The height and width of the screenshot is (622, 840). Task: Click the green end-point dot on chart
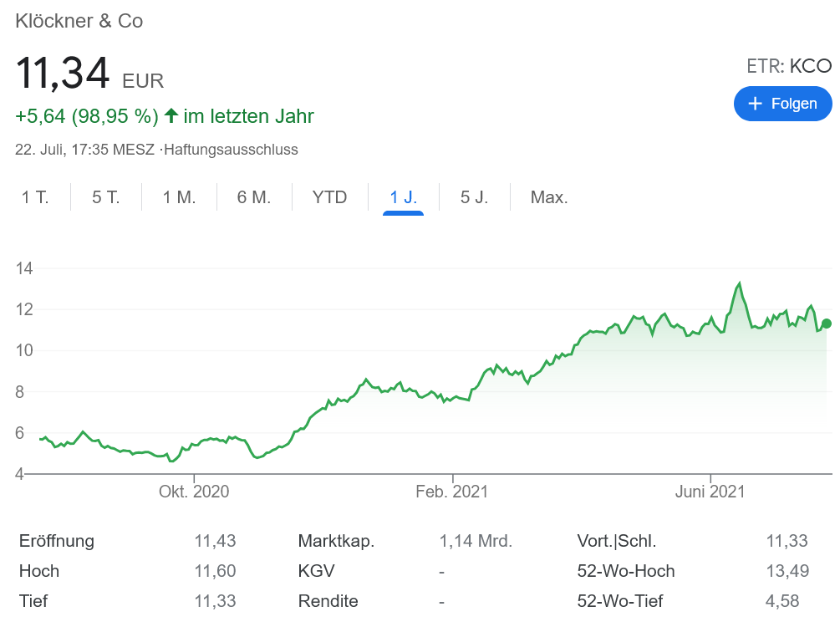click(x=827, y=324)
